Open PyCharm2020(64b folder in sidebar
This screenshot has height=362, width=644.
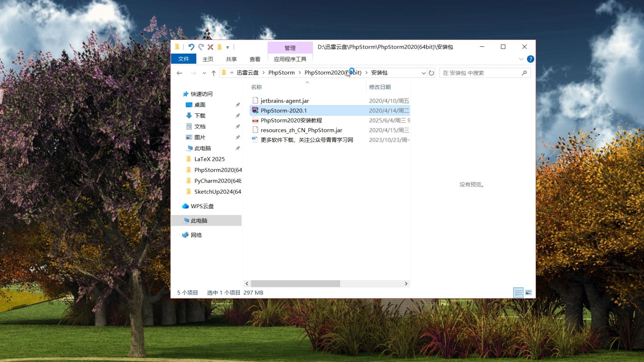218,181
